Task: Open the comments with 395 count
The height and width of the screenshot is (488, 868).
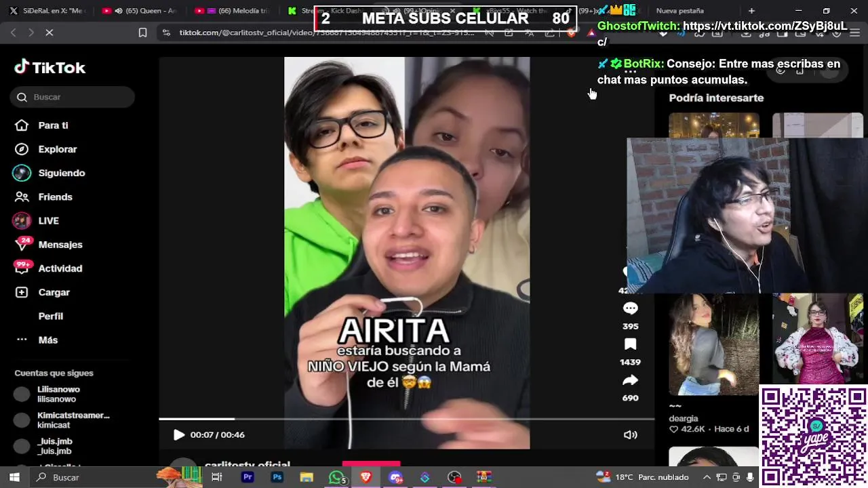Action: tap(630, 308)
